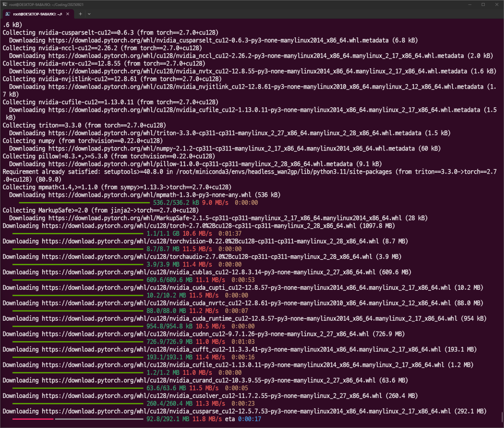Close the root@DESKTOP-9A8AJ9O tab

66,14
